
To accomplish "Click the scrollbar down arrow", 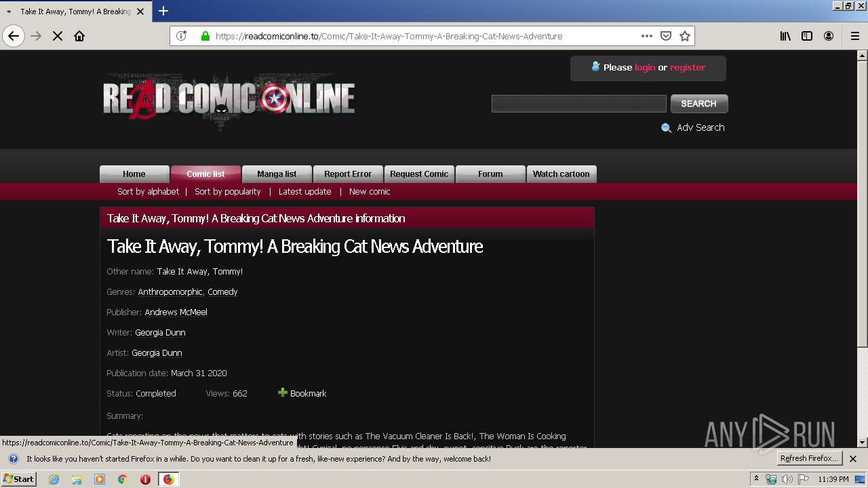I will (x=863, y=443).
